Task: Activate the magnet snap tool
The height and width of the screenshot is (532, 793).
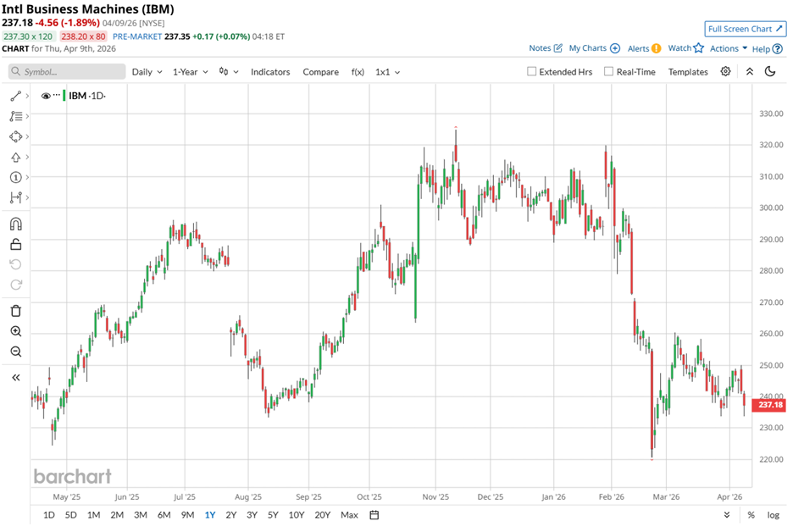Action: coord(15,224)
